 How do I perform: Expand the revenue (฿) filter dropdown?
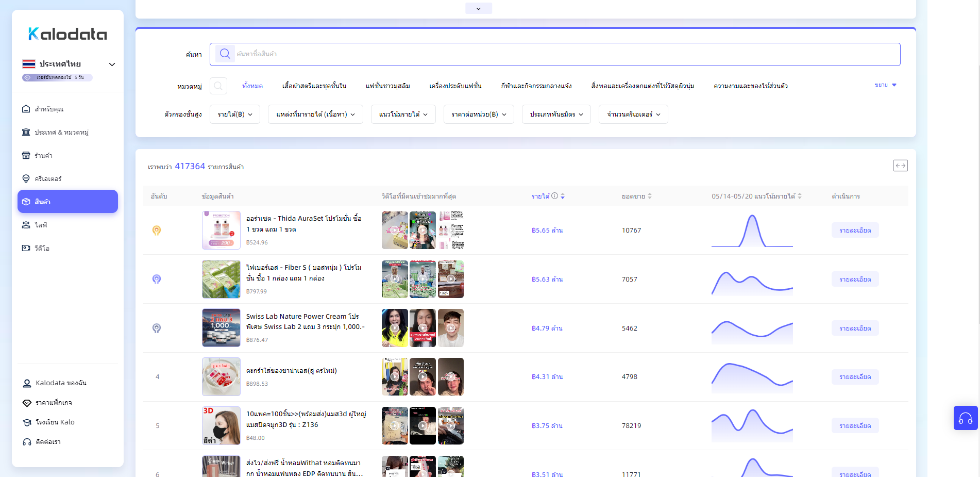tap(234, 114)
